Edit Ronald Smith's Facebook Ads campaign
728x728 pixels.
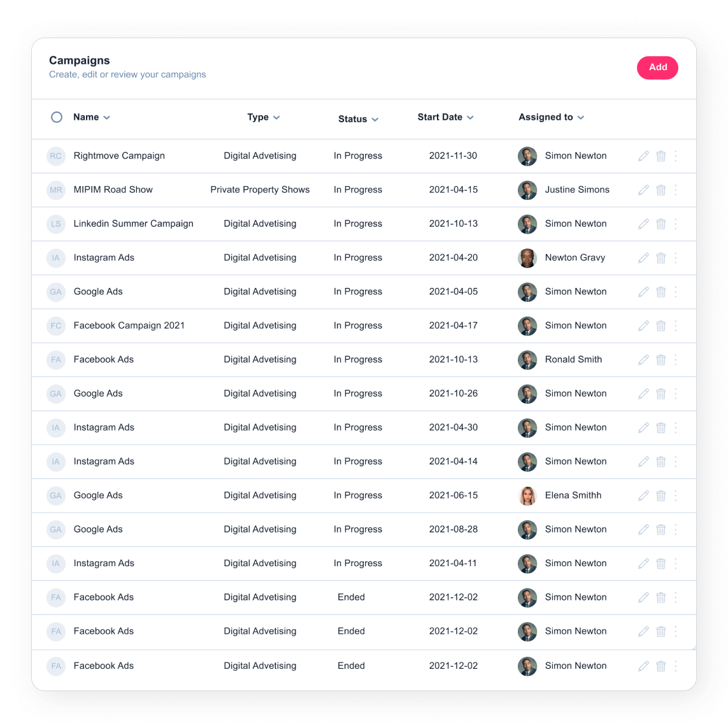tap(643, 360)
